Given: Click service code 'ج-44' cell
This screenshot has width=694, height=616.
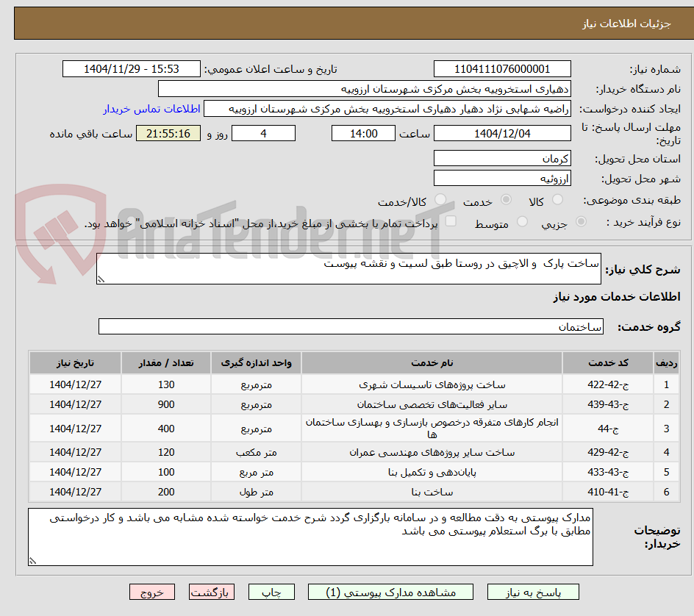Looking at the screenshot, I should click(x=608, y=429).
